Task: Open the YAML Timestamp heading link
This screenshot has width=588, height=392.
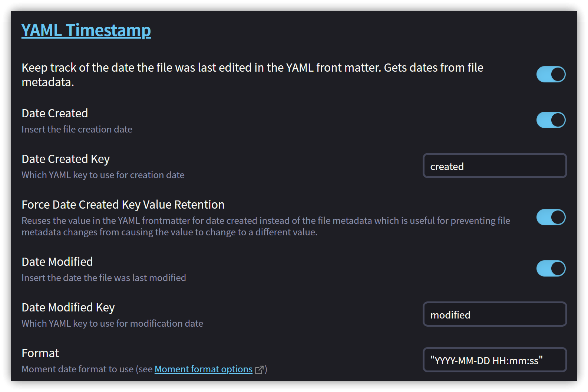Action: [x=86, y=30]
